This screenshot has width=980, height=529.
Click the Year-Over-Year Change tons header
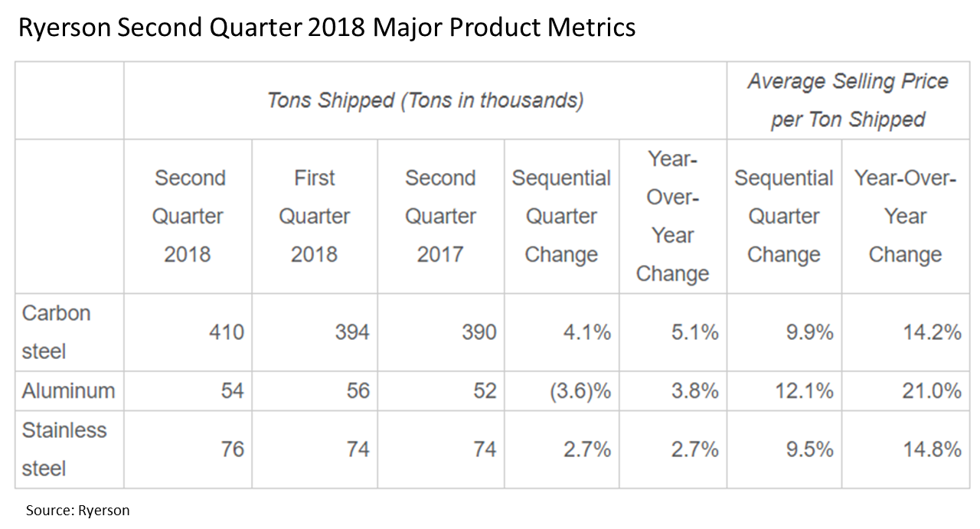click(672, 216)
